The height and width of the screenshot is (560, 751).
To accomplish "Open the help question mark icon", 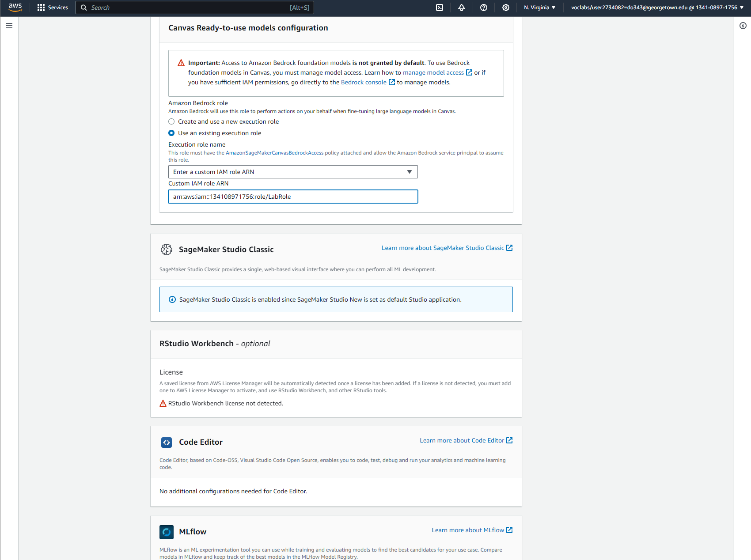I will 484,8.
